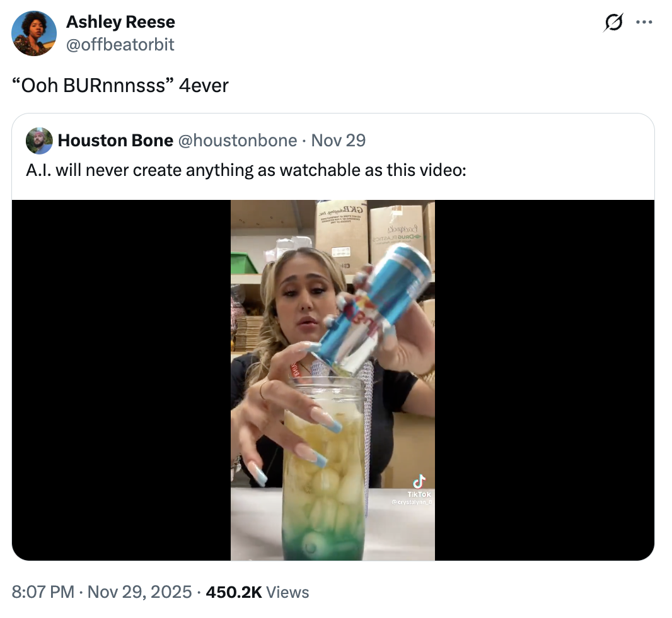Click the 450.2K Views count

tap(257, 592)
